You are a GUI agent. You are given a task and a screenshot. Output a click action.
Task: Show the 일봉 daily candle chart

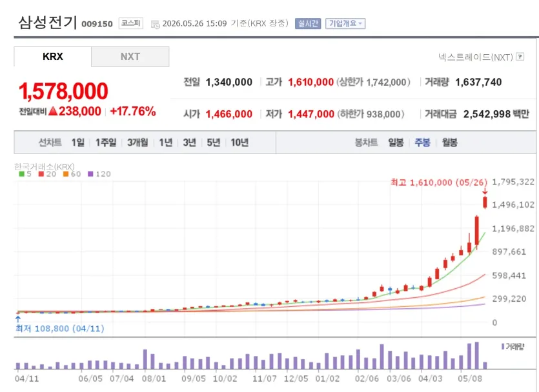click(396, 142)
